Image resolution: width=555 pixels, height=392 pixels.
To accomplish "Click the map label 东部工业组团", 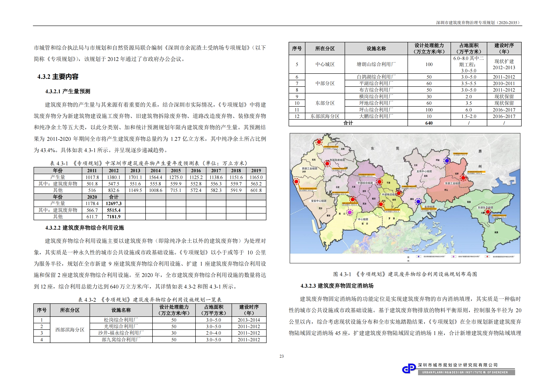I will coord(453,183).
